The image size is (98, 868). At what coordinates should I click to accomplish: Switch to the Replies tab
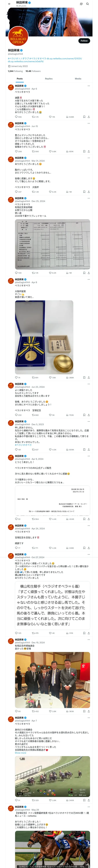pos(49,79)
